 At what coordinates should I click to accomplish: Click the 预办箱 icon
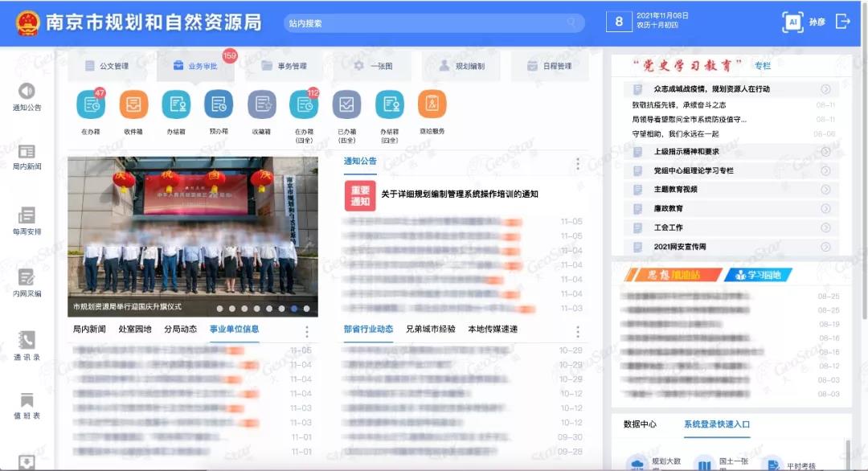point(219,105)
